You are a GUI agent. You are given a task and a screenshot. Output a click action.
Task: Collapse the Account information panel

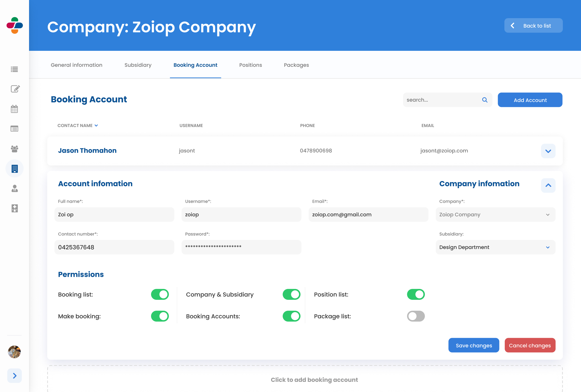pos(548,185)
